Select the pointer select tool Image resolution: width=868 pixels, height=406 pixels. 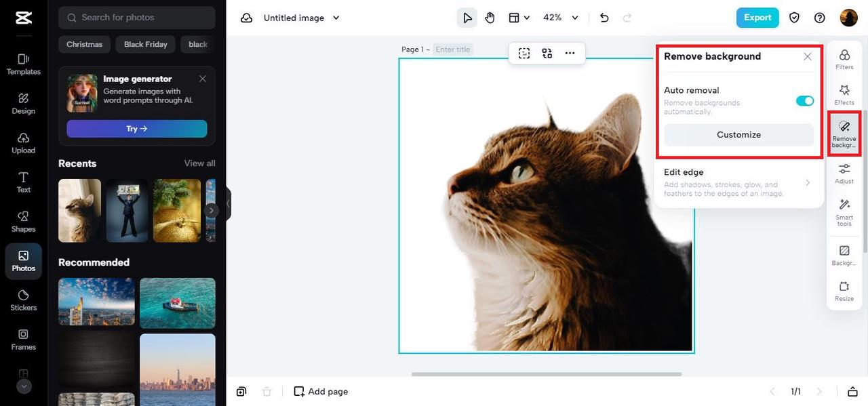click(467, 18)
